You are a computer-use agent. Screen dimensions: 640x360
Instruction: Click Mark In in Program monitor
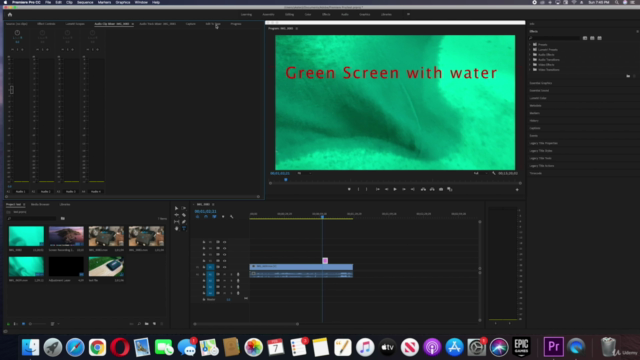(358, 189)
